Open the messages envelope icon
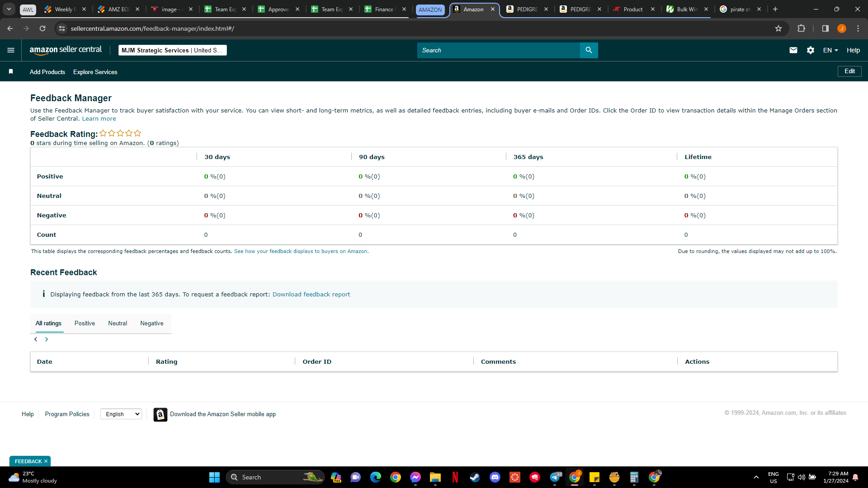 tap(793, 50)
